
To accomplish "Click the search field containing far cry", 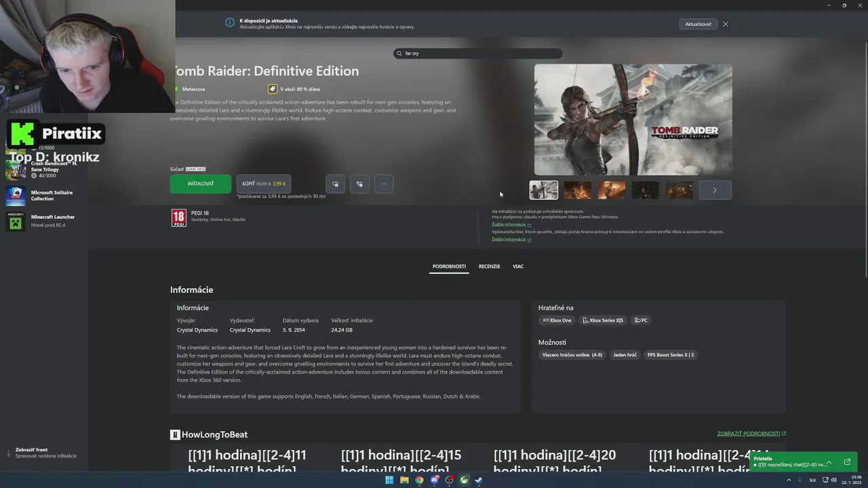I will coord(478,53).
